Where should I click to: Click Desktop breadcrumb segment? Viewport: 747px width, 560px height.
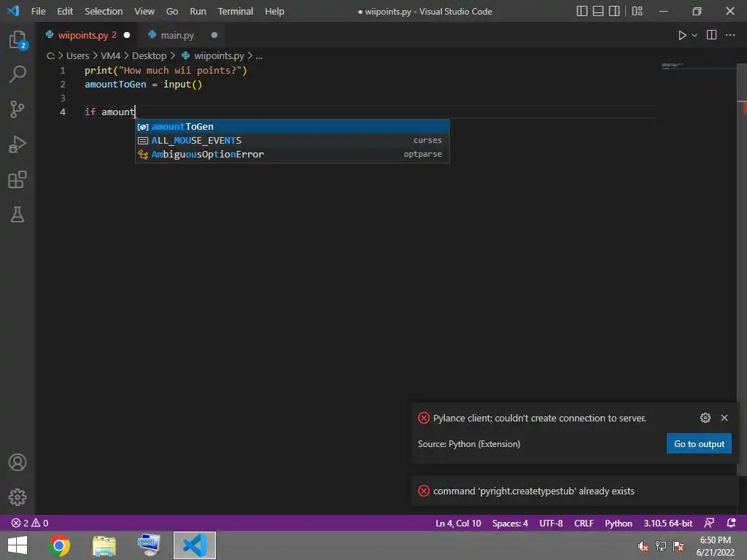[x=149, y=55]
